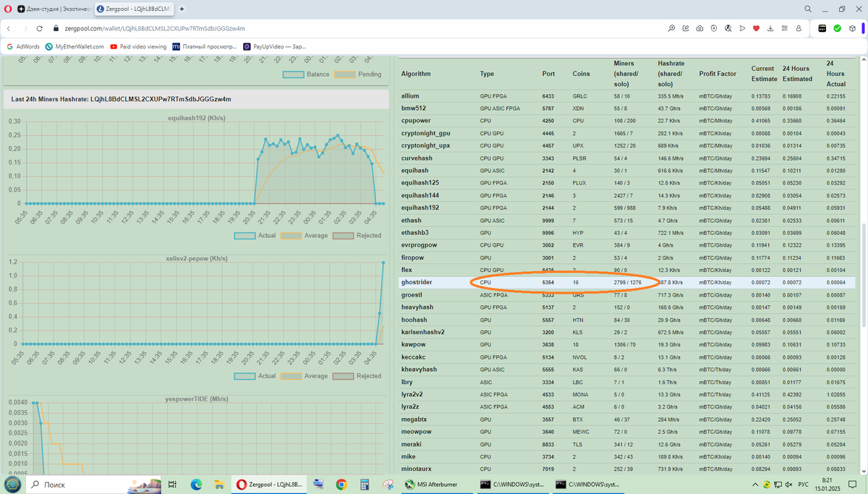Launch Microsoft Edge from the taskbar

pos(196,484)
